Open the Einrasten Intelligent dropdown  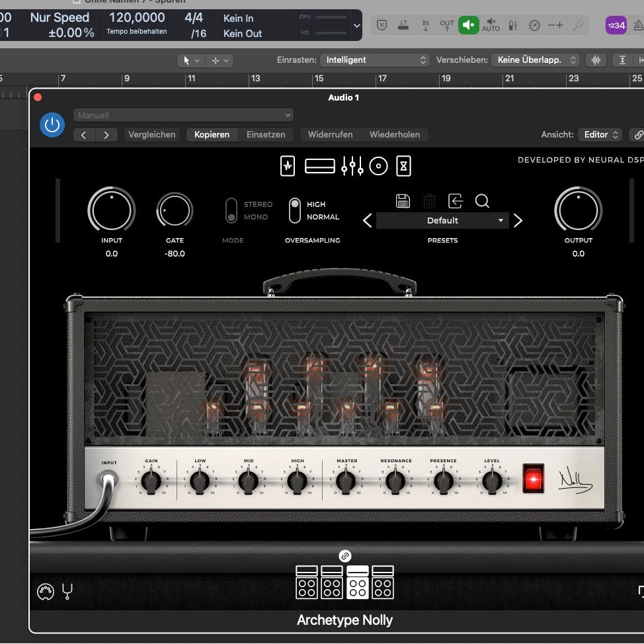click(x=376, y=60)
